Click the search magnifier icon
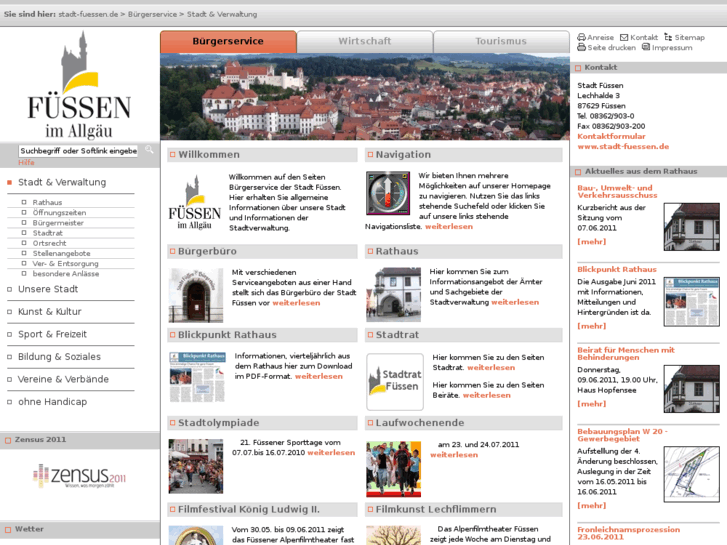 (x=149, y=150)
